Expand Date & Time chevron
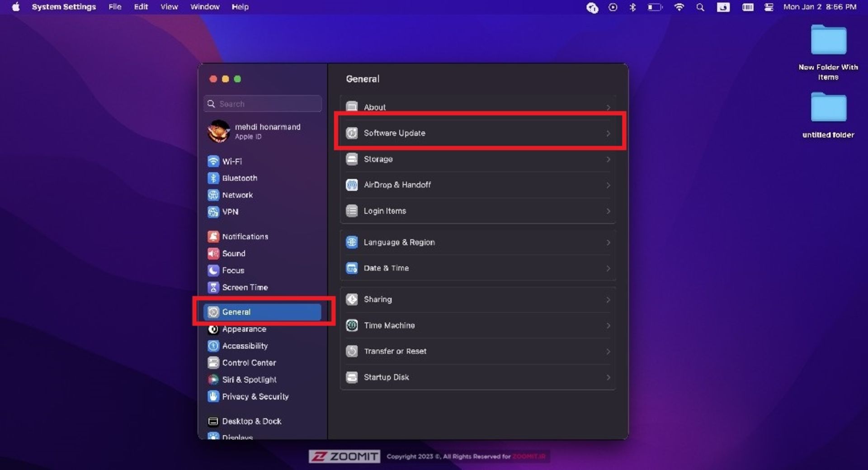The width and height of the screenshot is (868, 470). point(609,269)
